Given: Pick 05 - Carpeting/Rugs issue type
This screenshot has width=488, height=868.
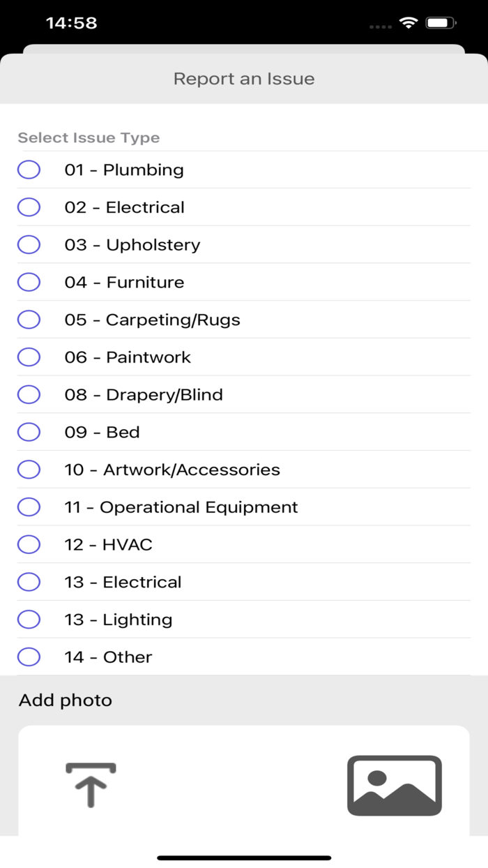Looking at the screenshot, I should [29, 320].
